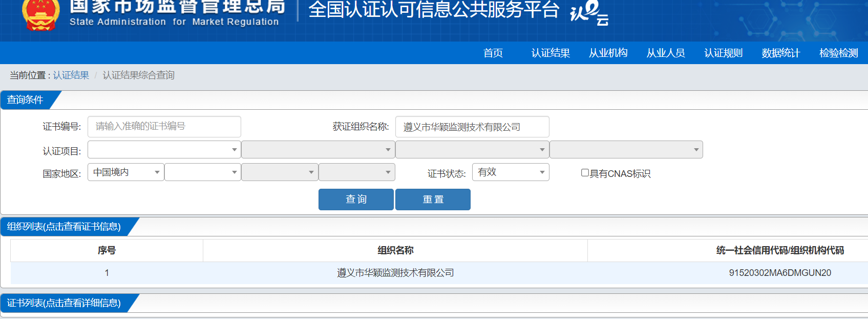Open 检验检测 menu item
Screen dimensions: 868x319
tap(838, 53)
